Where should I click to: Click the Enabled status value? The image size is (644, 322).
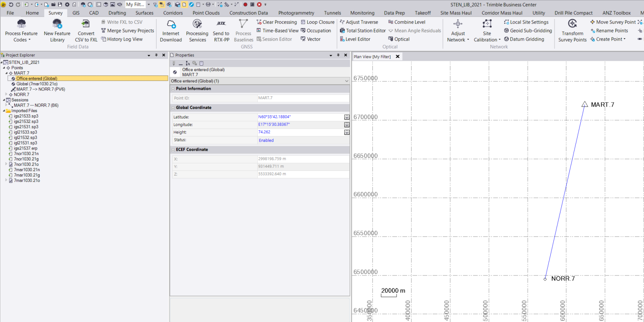pyautogui.click(x=266, y=140)
